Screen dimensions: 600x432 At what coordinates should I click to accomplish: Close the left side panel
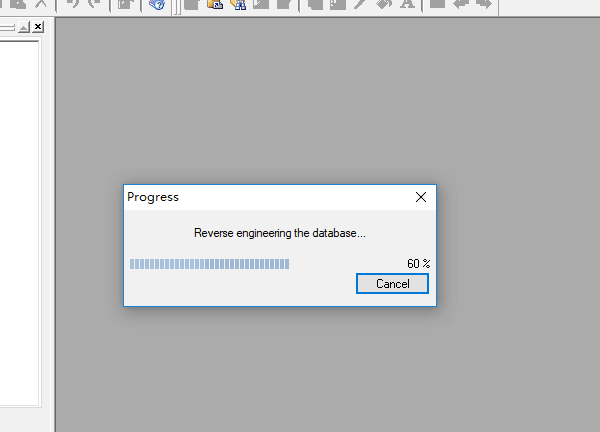click(38, 27)
